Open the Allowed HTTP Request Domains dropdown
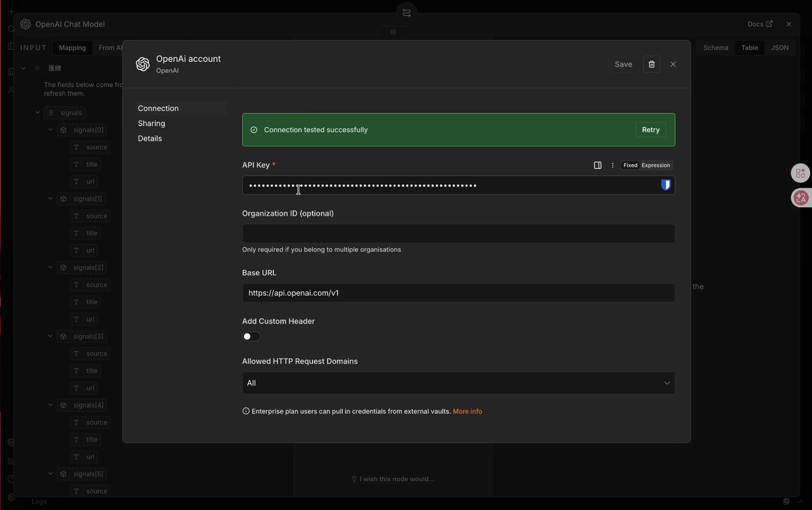This screenshot has width=812, height=510. point(458,383)
